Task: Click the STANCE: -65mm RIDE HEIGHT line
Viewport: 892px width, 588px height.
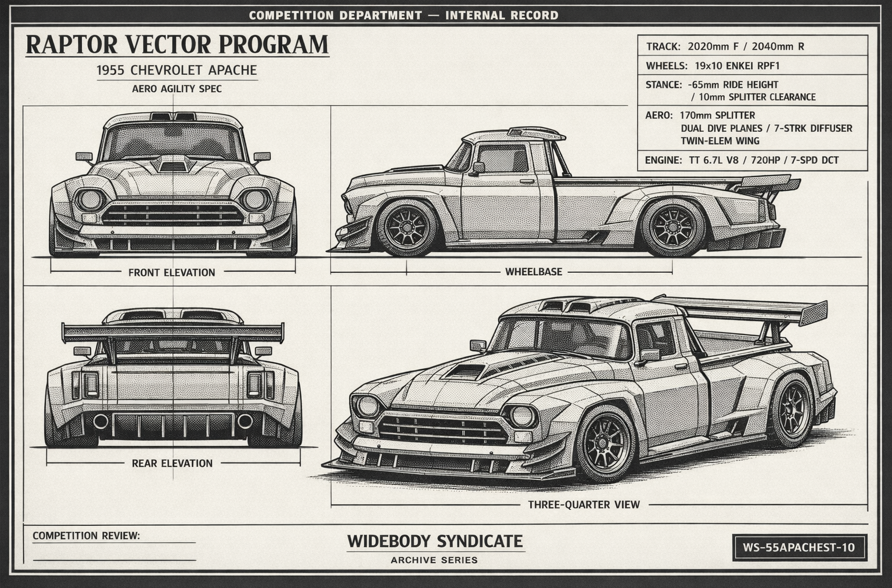Action: pyautogui.click(x=712, y=85)
